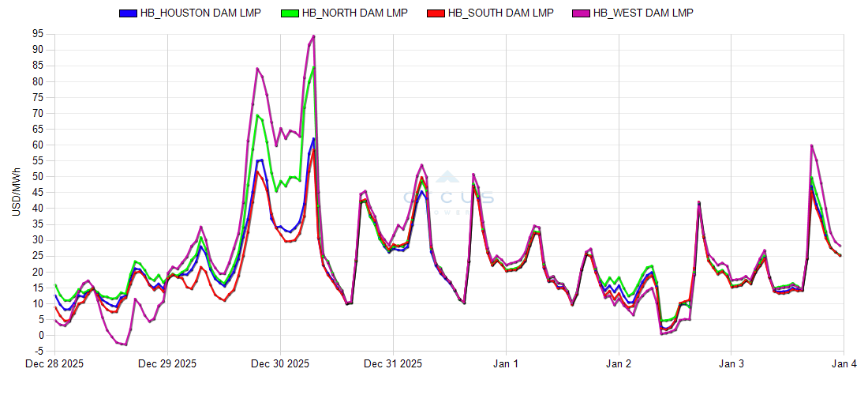Select the Dec 28 2025 x-axis label
The image size is (868, 395).
point(54,364)
